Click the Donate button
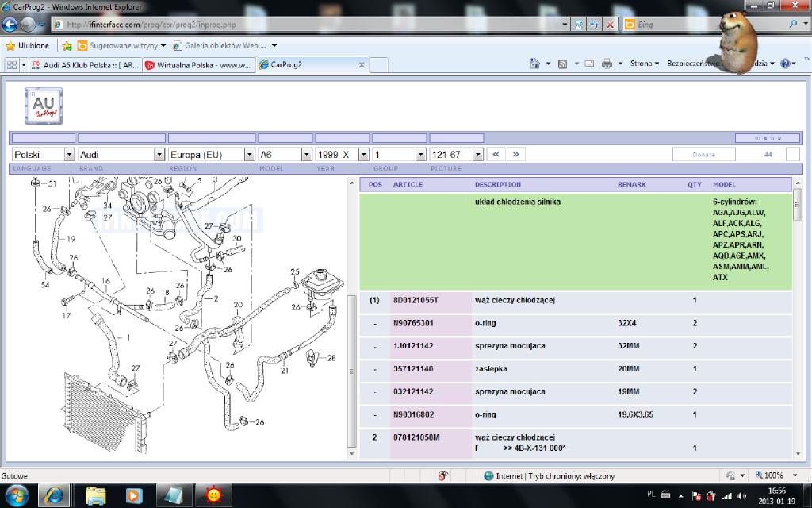This screenshot has width=812, height=508. pyautogui.click(x=704, y=155)
